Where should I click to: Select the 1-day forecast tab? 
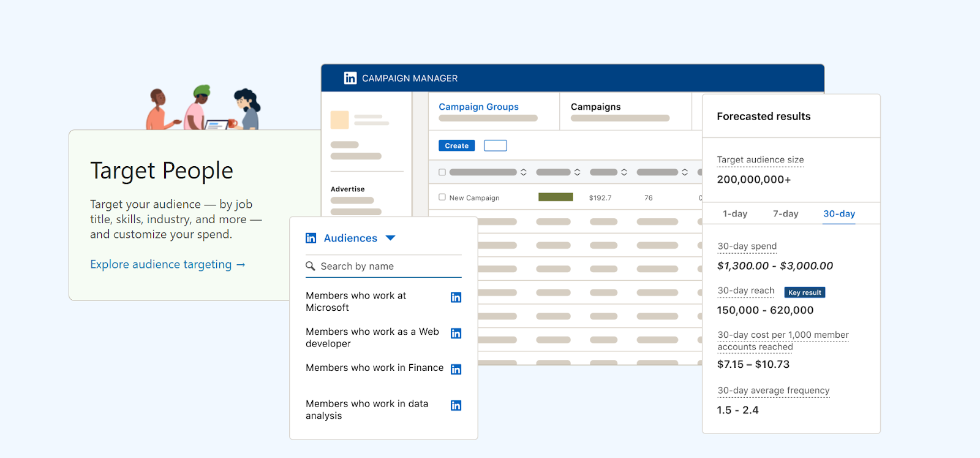click(x=735, y=214)
